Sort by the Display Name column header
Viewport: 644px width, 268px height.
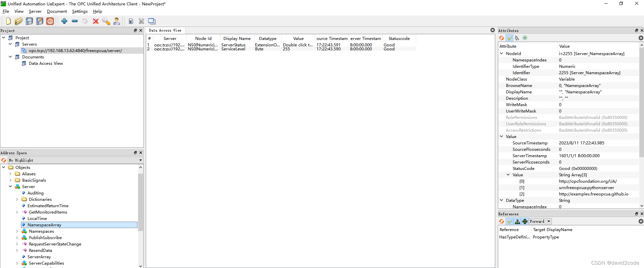pos(237,38)
